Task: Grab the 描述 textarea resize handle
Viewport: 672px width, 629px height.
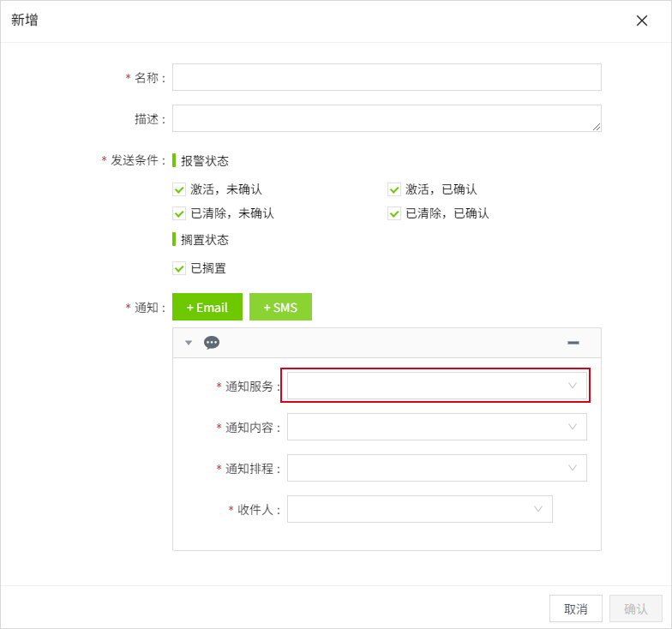Action: click(x=597, y=127)
